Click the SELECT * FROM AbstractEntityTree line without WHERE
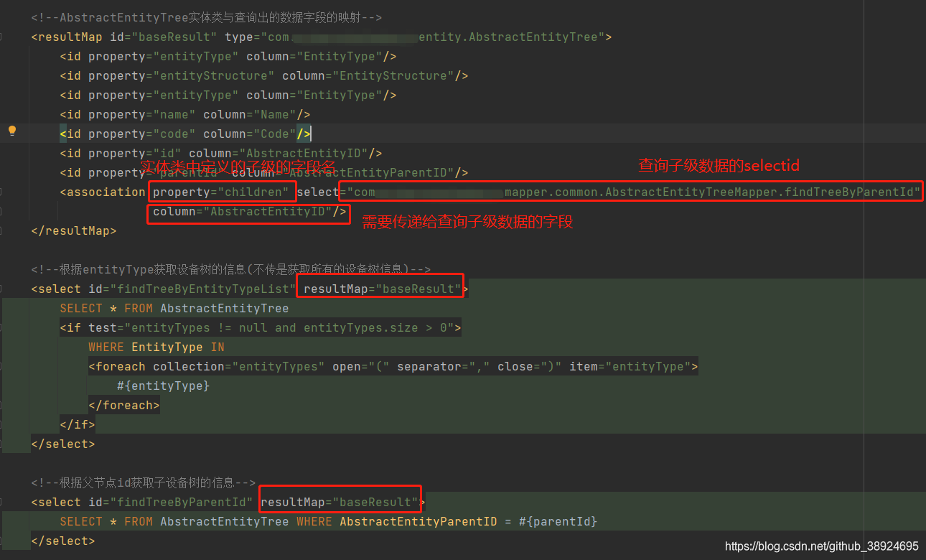Image resolution: width=926 pixels, height=560 pixels. coord(174,308)
